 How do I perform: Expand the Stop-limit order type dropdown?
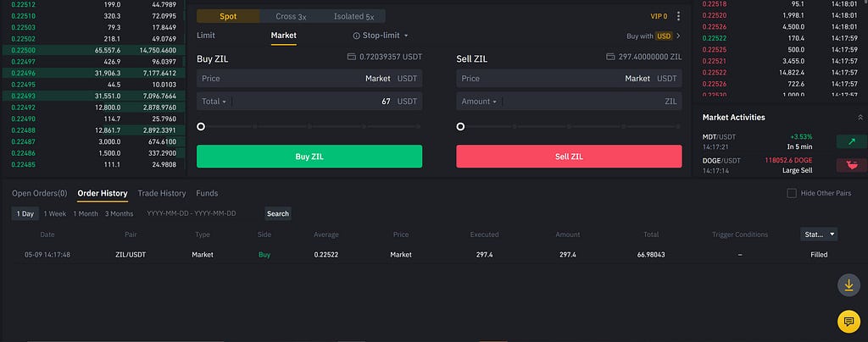[x=406, y=36]
